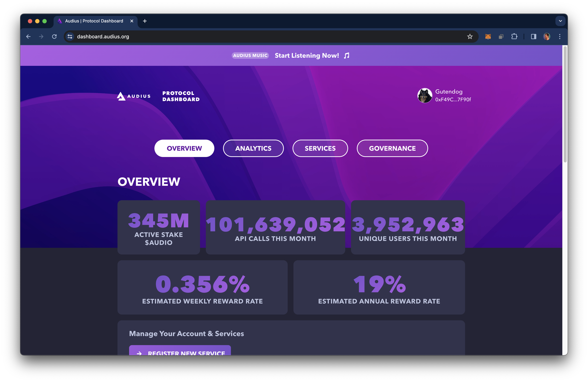Click the MetaMask fox extension icon
Image resolution: width=588 pixels, height=382 pixels.
coord(488,37)
